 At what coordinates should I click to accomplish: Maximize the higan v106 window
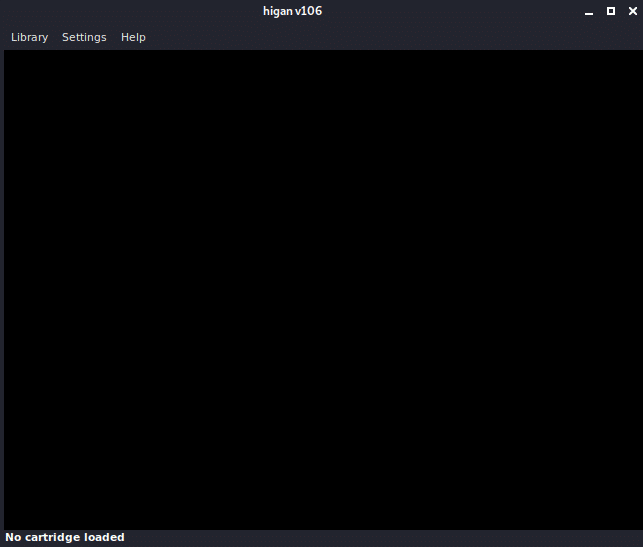click(x=611, y=11)
